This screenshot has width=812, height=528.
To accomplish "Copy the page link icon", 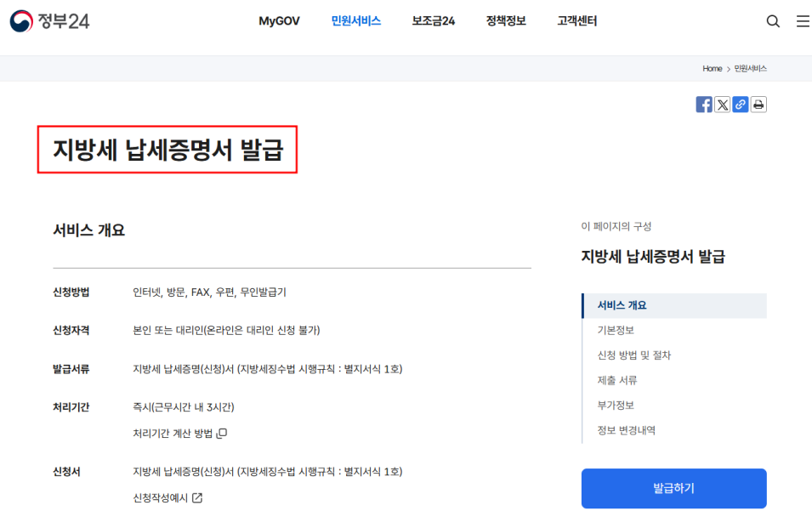I will point(740,105).
